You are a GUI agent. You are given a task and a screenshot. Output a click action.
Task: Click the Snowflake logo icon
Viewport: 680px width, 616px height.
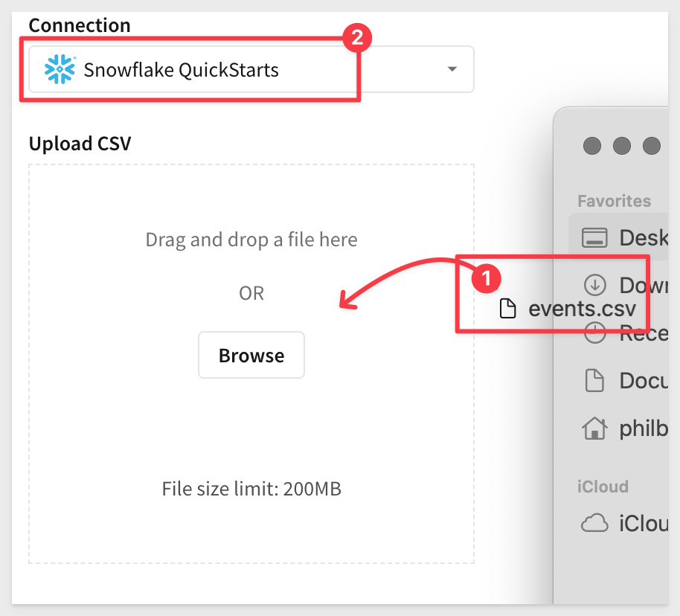pos(60,69)
